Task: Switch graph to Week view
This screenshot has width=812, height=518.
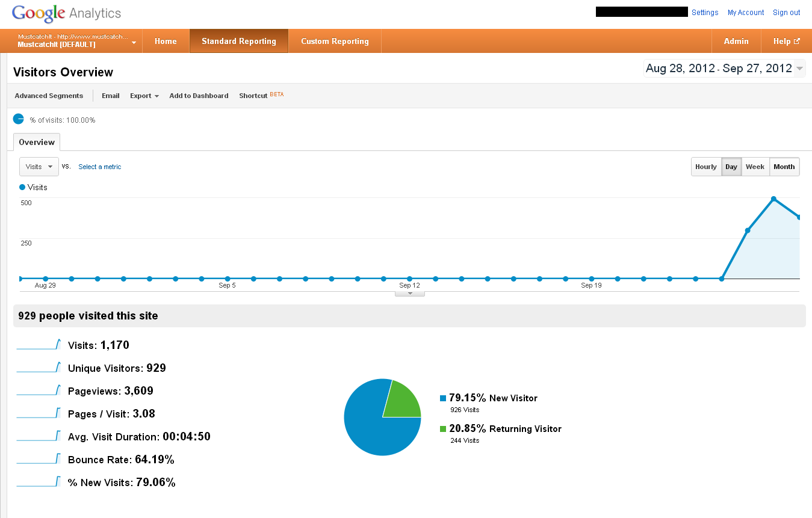Action: 755,167
